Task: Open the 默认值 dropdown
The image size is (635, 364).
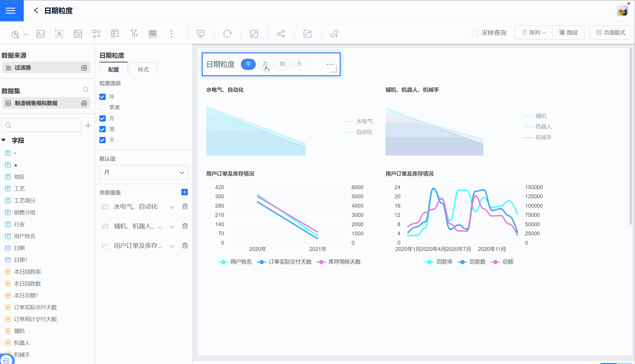Action: coord(144,172)
